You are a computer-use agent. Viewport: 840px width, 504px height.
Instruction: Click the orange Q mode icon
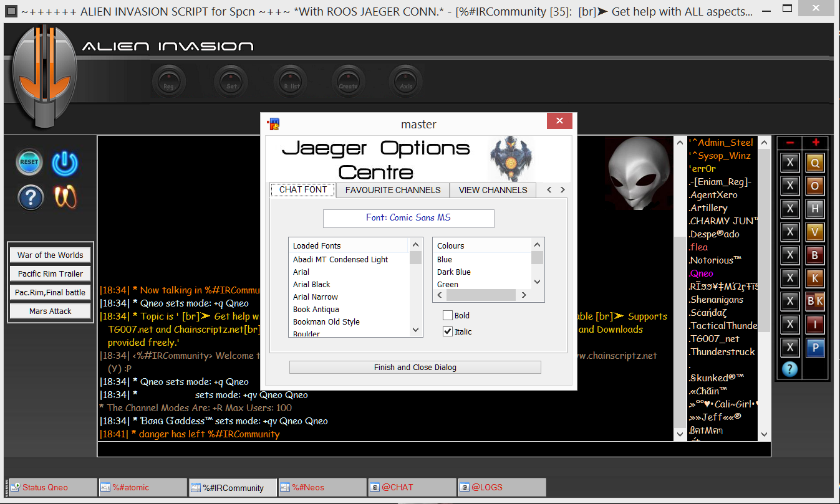[x=814, y=163]
